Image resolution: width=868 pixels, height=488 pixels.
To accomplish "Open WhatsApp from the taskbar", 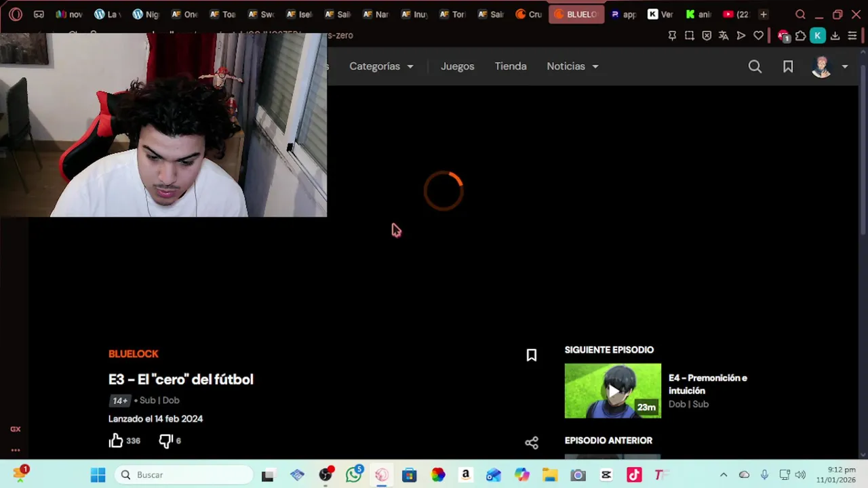I will (354, 475).
